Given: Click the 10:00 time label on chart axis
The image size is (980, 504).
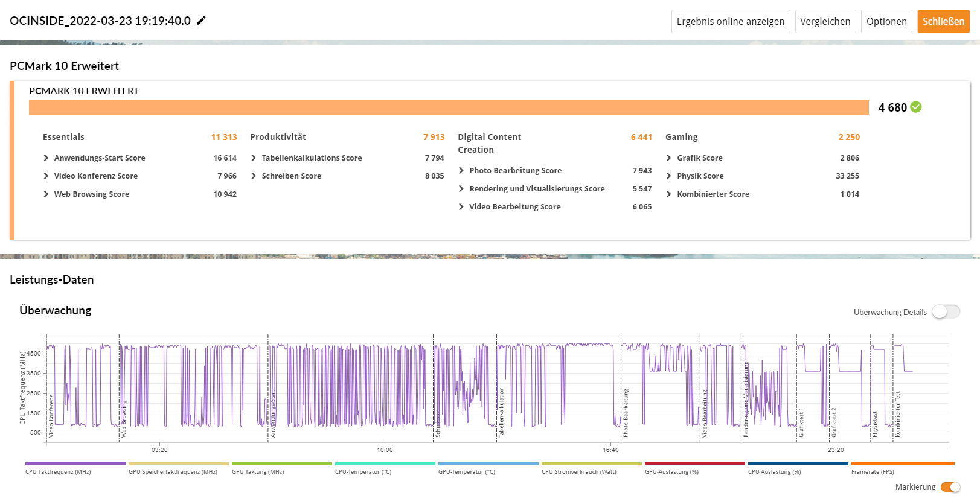Looking at the screenshot, I should tap(385, 450).
